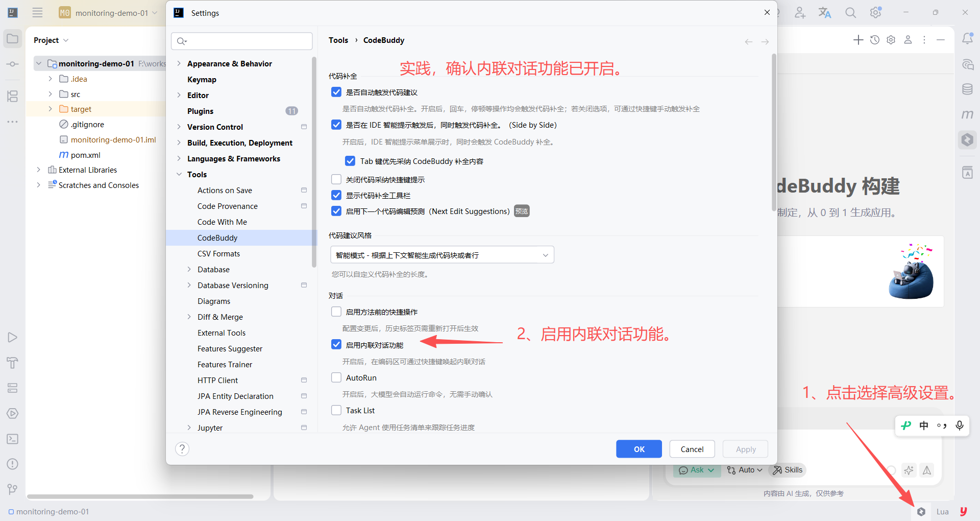Viewport: 980px width, 521px height.
Task: Click the CodeBuddy panel account icon
Action: tap(908, 40)
